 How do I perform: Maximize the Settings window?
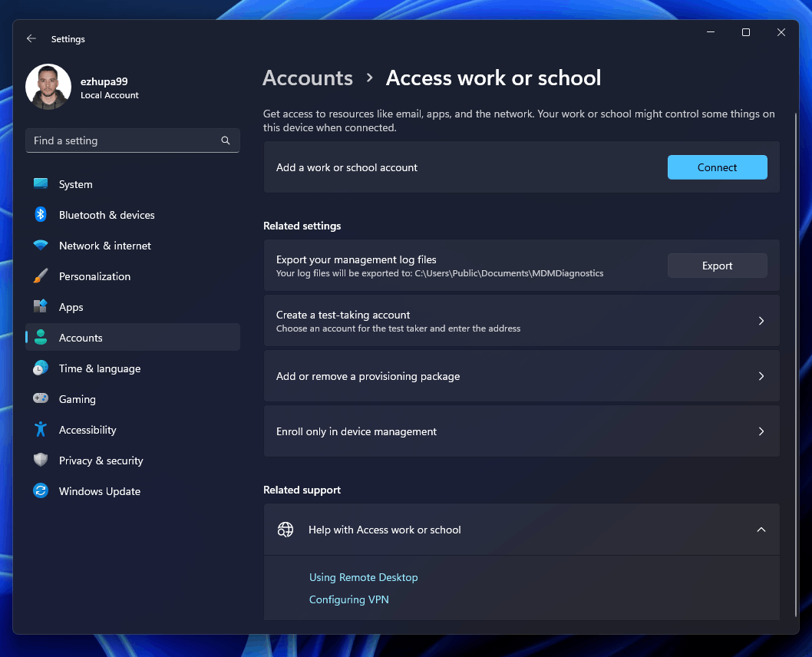tap(746, 32)
